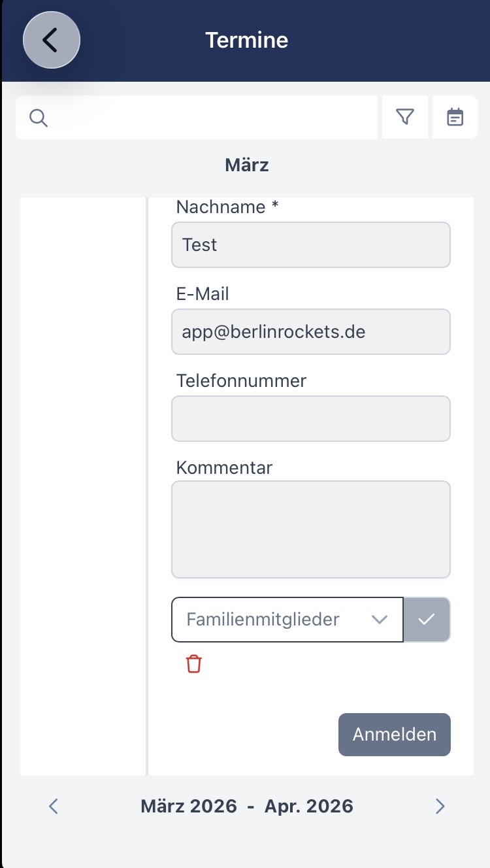490x868 pixels.
Task: Click the März 2026 - Apr. 2026 label
Action: (x=246, y=806)
